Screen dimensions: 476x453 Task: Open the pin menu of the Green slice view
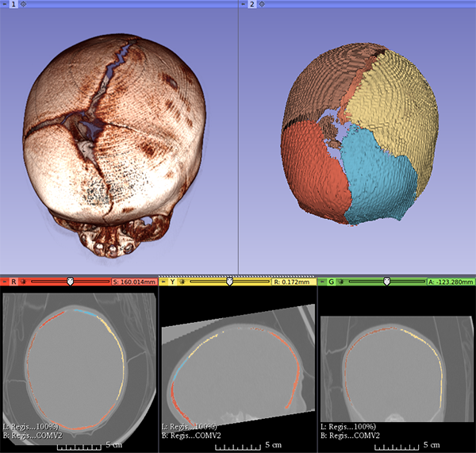point(322,282)
